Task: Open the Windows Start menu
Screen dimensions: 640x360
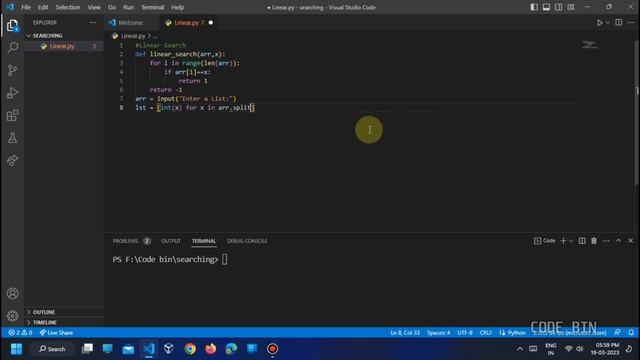Action: pos(16,349)
